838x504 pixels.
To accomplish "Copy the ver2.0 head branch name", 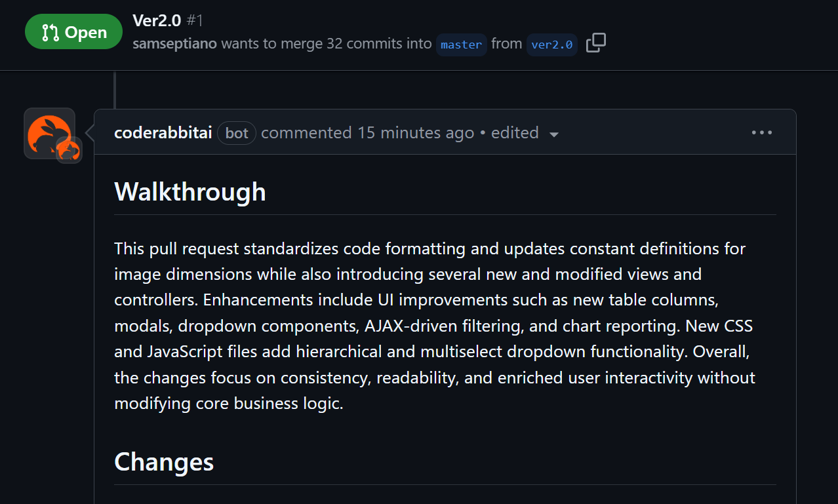I will coord(595,43).
